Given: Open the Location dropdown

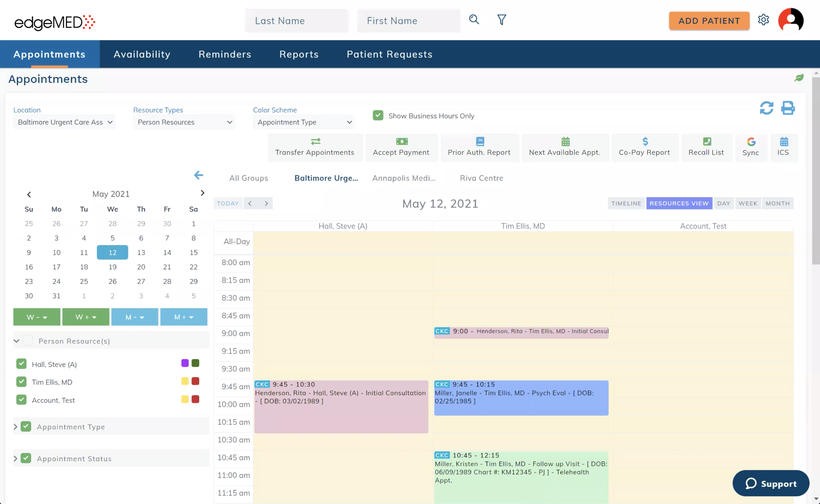Looking at the screenshot, I should [x=64, y=122].
